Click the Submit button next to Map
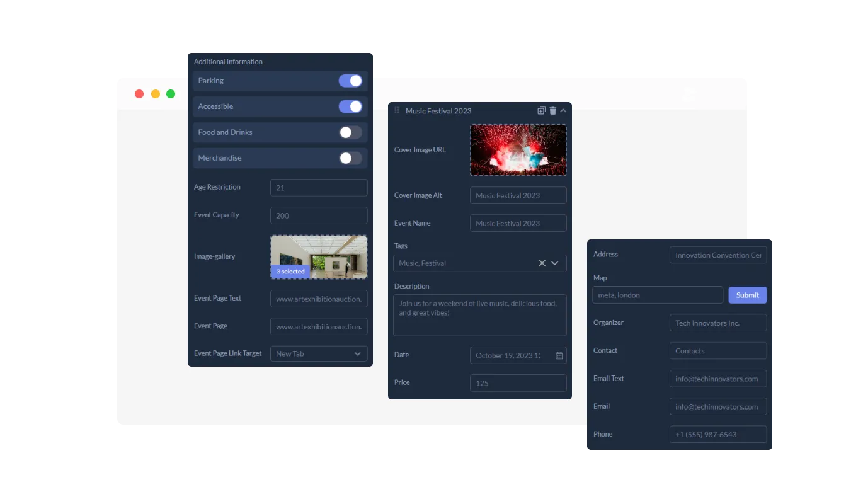863x504 pixels. [748, 295]
